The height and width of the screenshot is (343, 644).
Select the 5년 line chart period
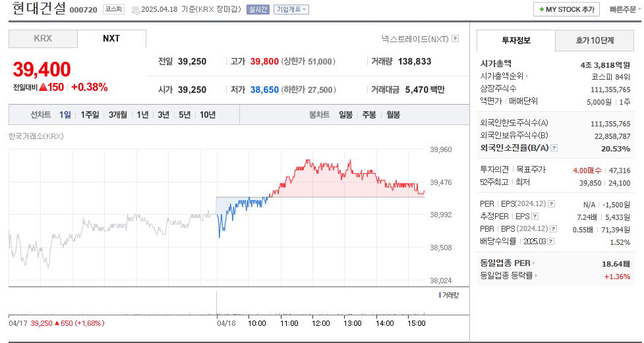coord(185,115)
